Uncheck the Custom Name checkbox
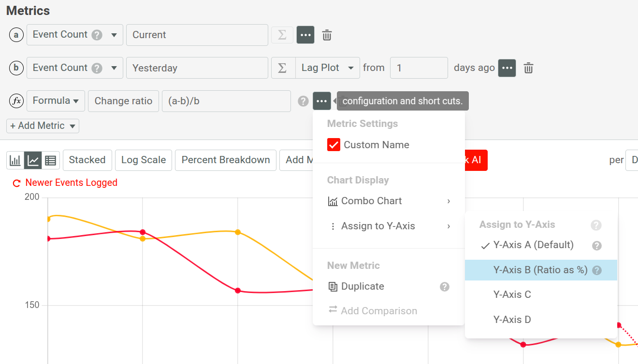638x364 pixels. pyautogui.click(x=334, y=144)
